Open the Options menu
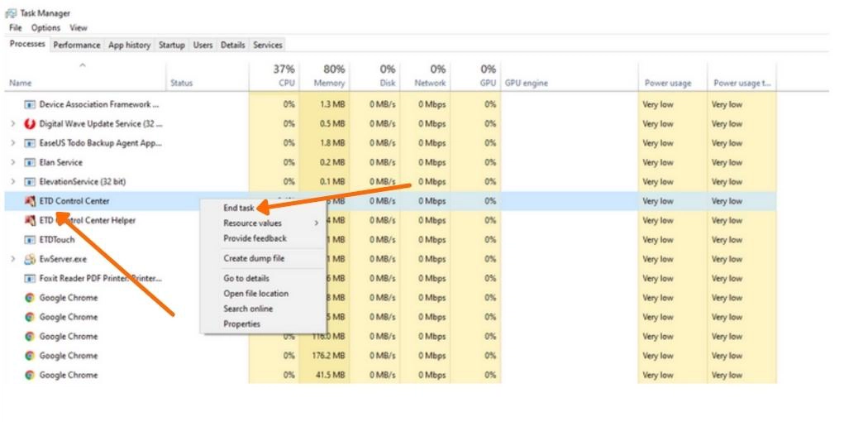 pos(46,28)
